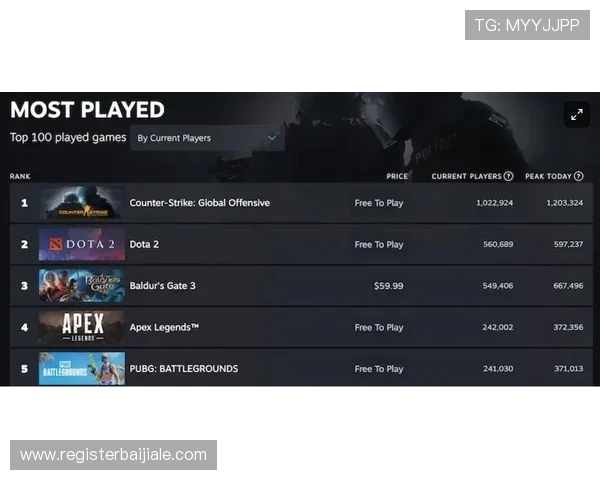Select the Apex Legends™ title
The width and height of the screenshot is (600, 480).
click(164, 327)
